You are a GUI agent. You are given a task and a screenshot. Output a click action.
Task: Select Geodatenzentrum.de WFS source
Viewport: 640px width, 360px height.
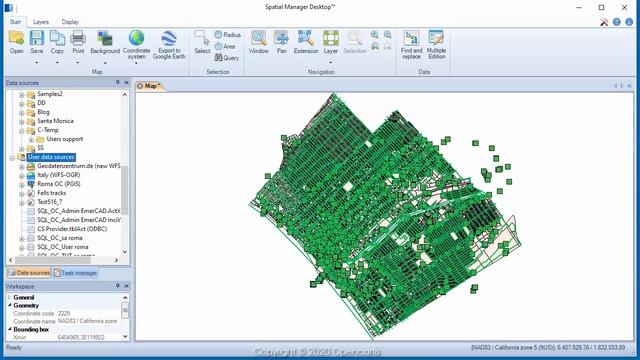tap(79, 166)
